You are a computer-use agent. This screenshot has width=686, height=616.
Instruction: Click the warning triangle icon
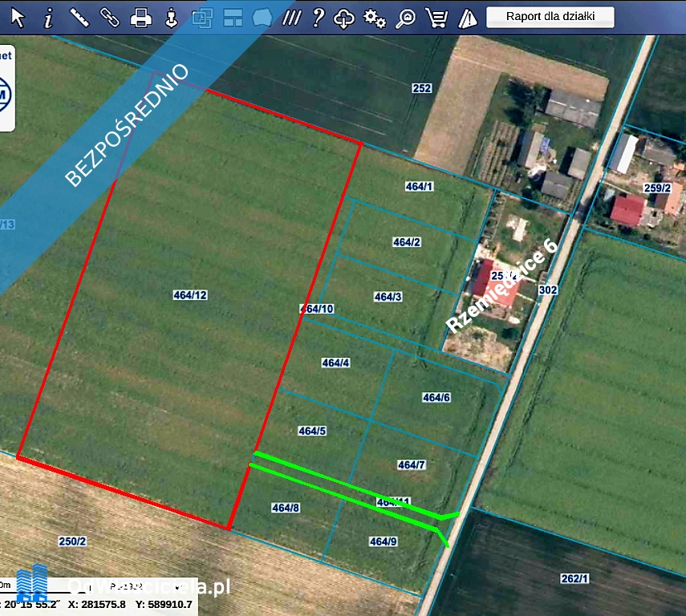tap(467, 17)
